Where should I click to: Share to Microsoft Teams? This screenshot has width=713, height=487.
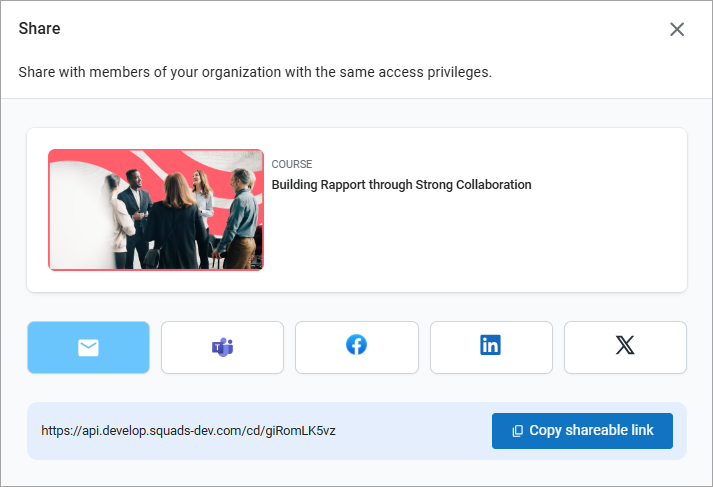click(222, 347)
